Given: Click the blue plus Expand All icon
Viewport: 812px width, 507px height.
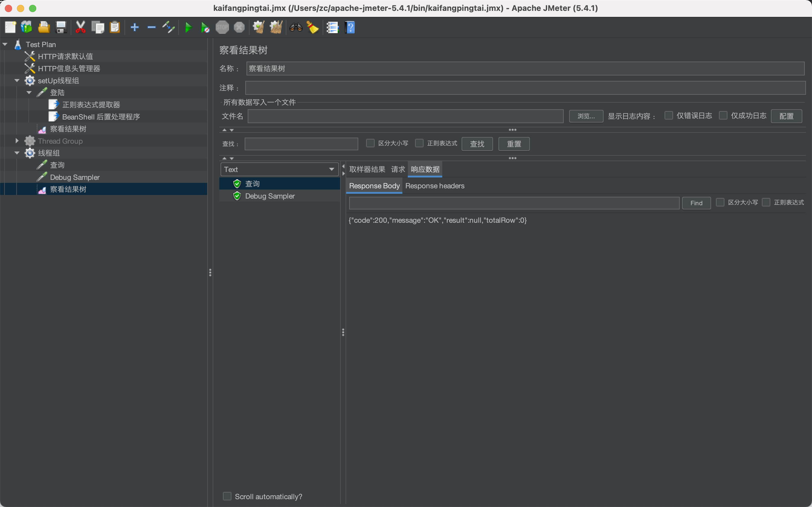Looking at the screenshot, I should [x=134, y=27].
